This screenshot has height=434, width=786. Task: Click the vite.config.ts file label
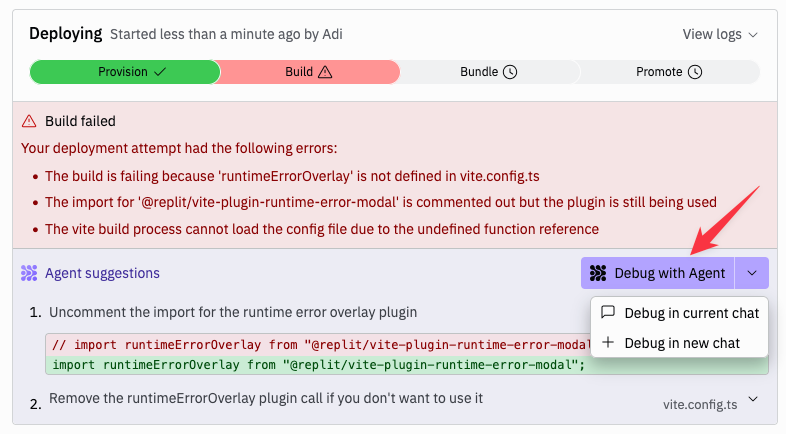700,404
